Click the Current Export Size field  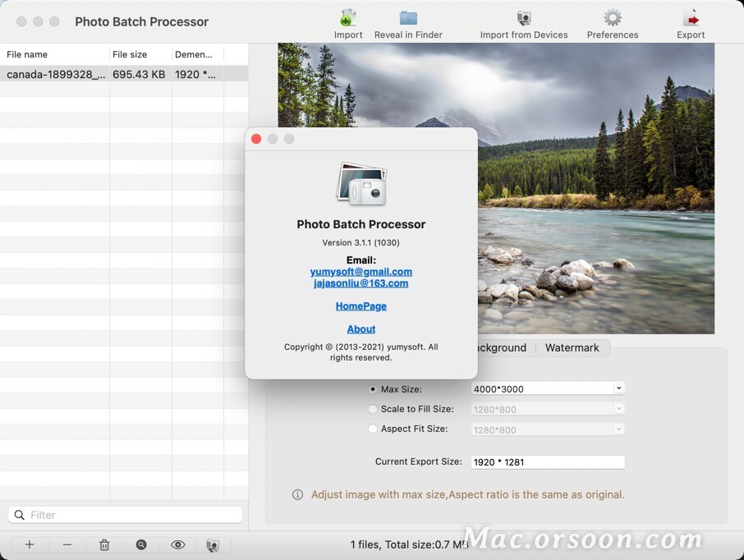tap(548, 462)
